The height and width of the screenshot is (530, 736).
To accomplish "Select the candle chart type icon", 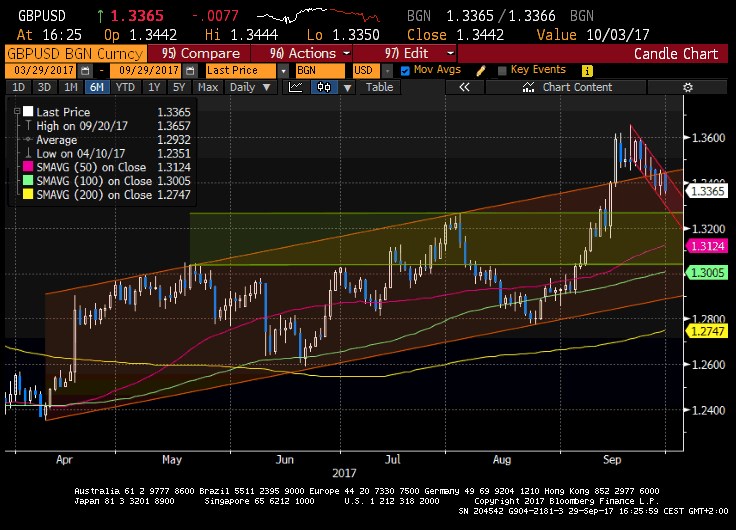I will 324,87.
